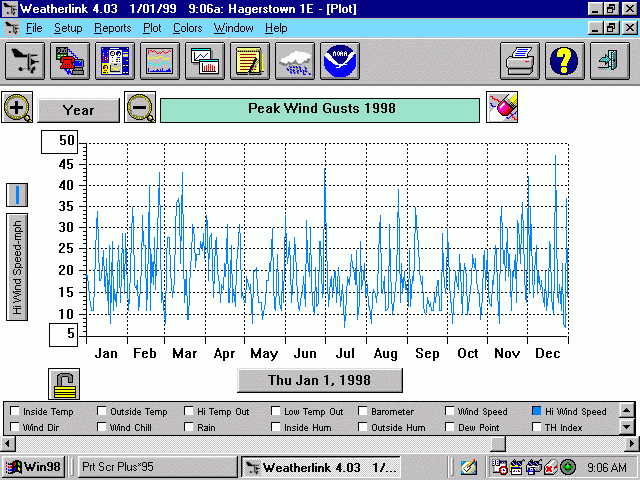Enable the Inside Temp checkbox
The height and width of the screenshot is (480, 640).
[15, 411]
